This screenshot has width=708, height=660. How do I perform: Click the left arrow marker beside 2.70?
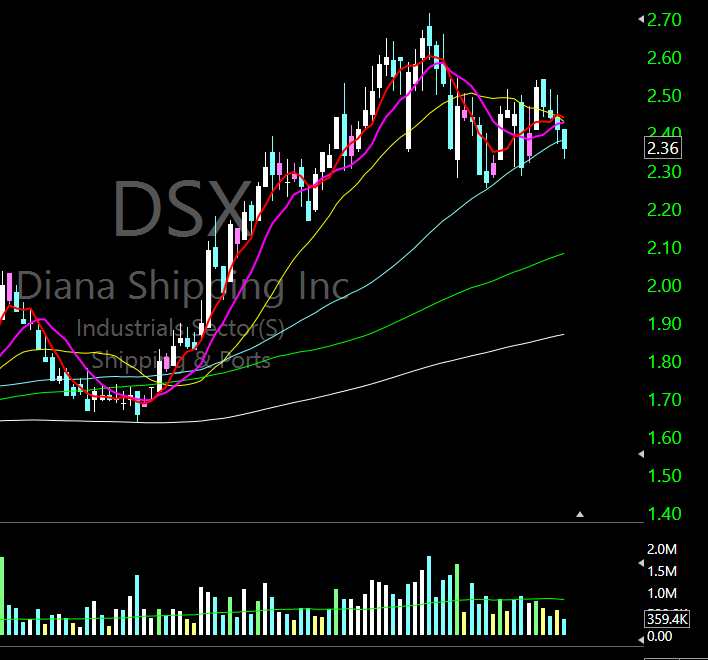click(641, 19)
